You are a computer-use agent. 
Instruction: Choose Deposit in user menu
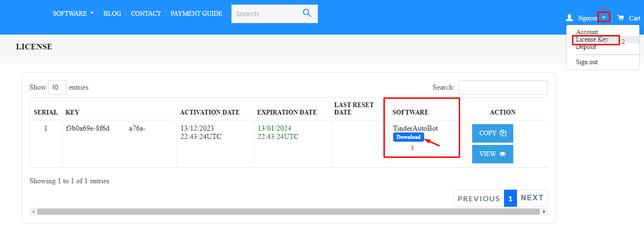pyautogui.click(x=586, y=47)
